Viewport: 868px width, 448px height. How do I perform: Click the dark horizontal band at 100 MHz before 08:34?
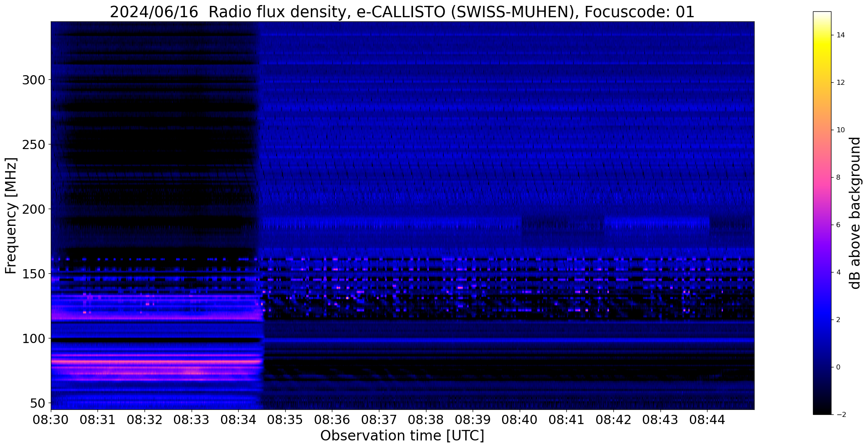click(156, 340)
